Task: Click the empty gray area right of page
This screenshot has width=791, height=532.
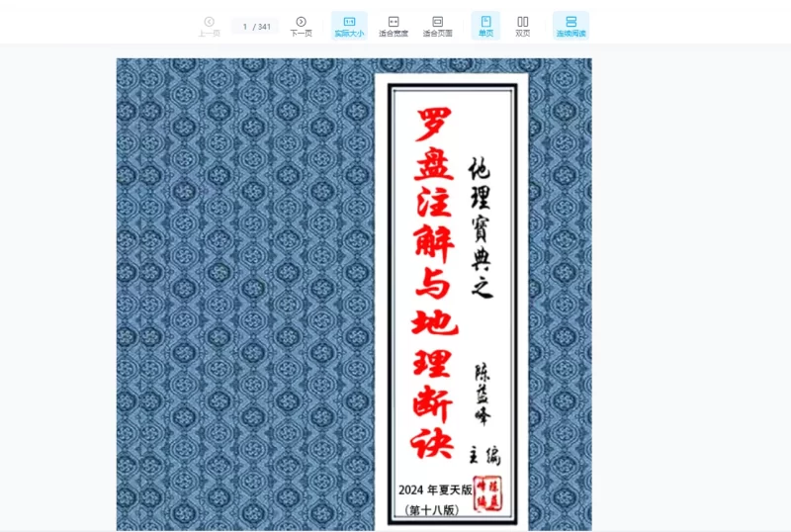Action: pyautogui.click(x=692, y=297)
